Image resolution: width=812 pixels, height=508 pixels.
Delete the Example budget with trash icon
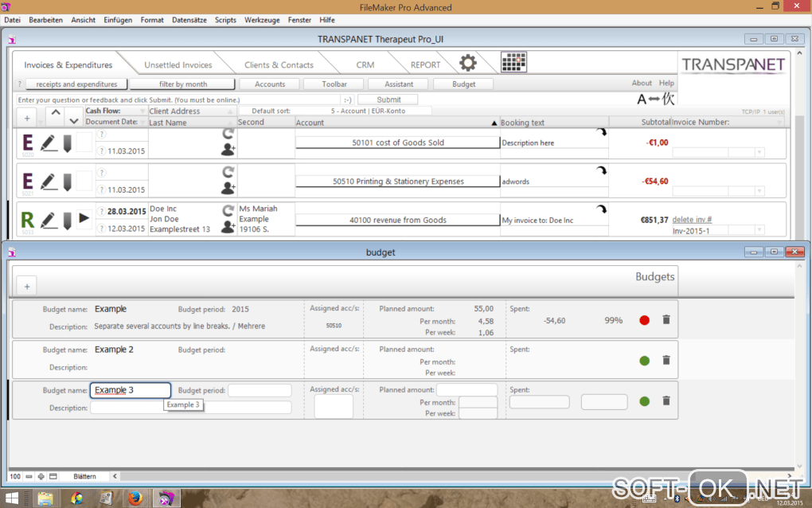[x=666, y=319]
